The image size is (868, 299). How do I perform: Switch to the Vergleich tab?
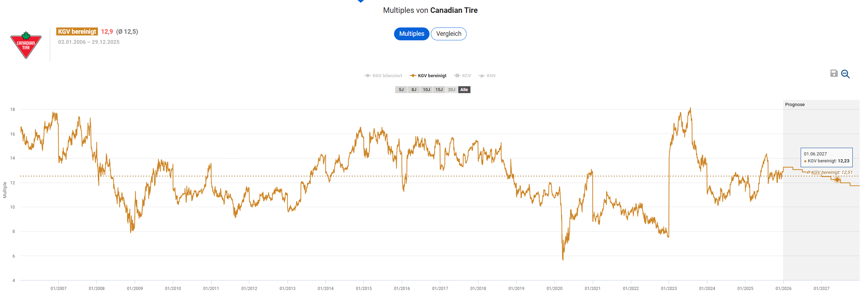449,34
